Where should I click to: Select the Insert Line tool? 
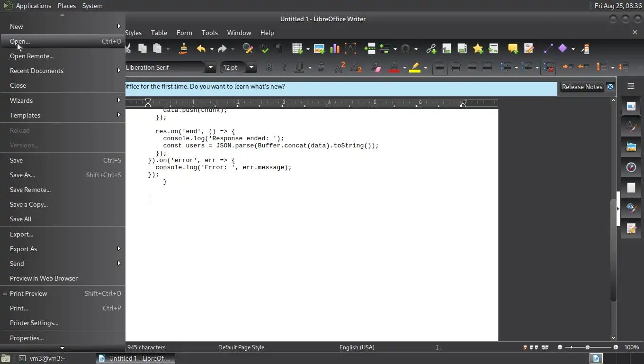click(x=548, y=48)
